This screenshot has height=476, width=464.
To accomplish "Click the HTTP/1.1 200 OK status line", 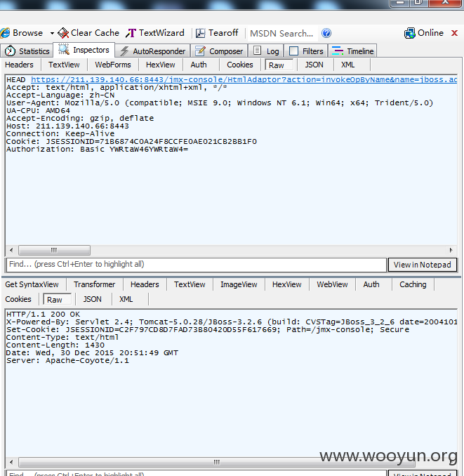I will coord(43,315).
